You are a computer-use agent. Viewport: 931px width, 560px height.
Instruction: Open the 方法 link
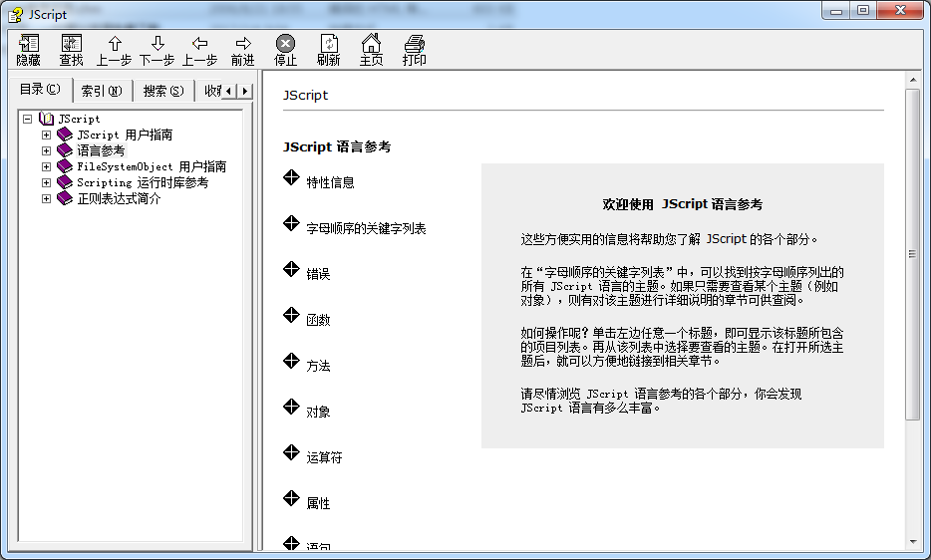(x=318, y=366)
